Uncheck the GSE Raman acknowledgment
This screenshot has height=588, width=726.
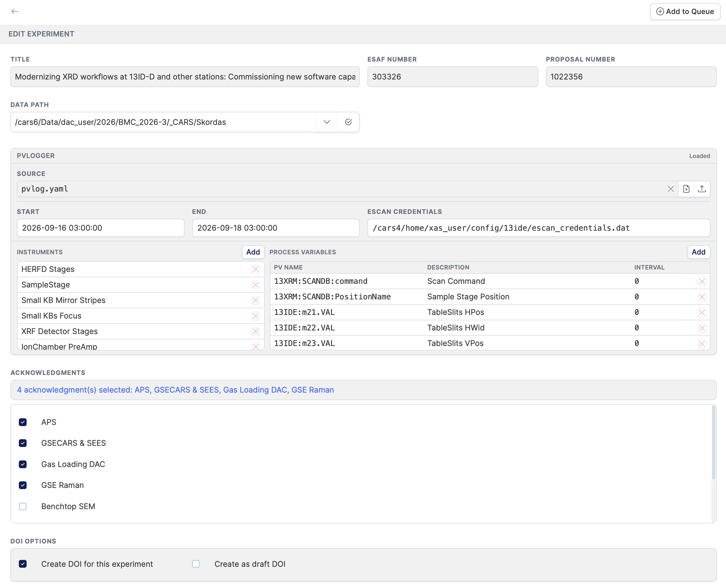(23, 485)
